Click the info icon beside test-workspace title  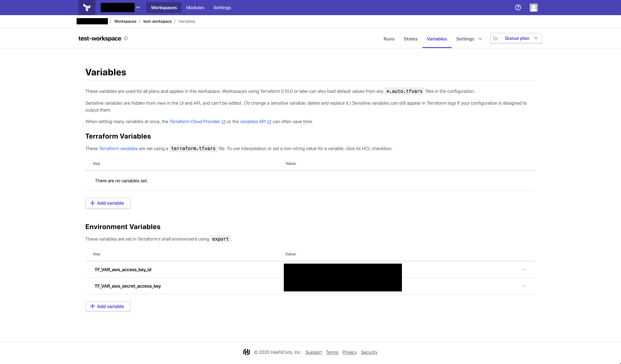point(126,38)
